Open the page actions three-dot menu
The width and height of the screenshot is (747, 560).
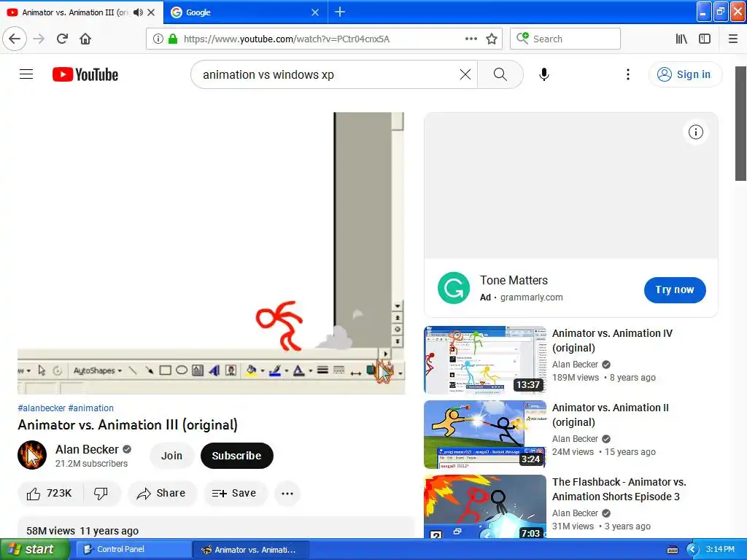click(x=471, y=39)
